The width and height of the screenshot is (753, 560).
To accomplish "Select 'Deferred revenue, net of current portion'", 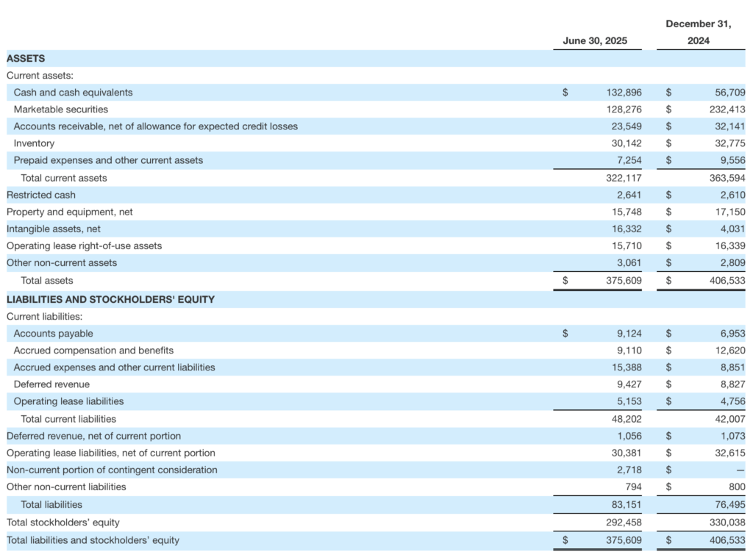I will pos(93,437).
